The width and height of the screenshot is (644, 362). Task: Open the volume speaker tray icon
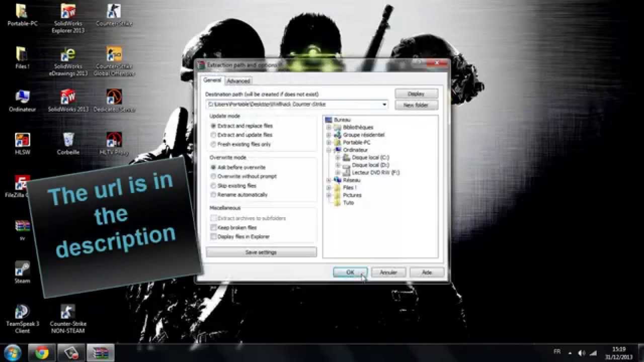(x=582, y=352)
